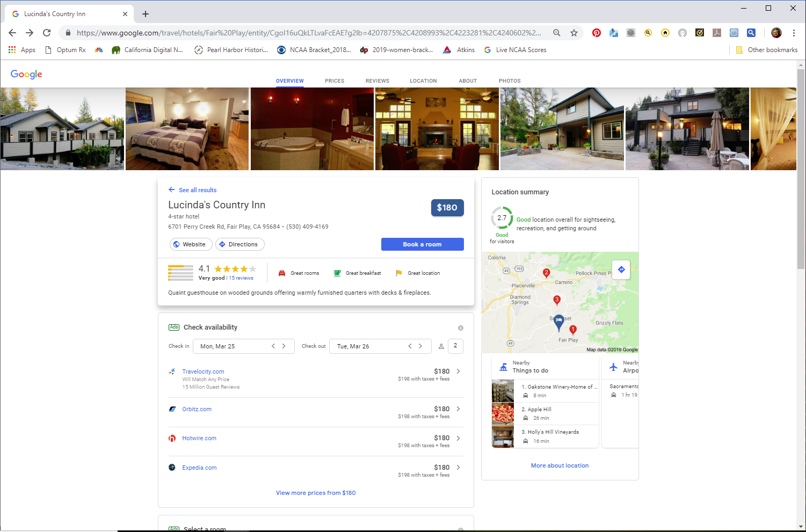The height and width of the screenshot is (532, 806).
Task: Switch to the Prices tab
Action: pos(335,81)
